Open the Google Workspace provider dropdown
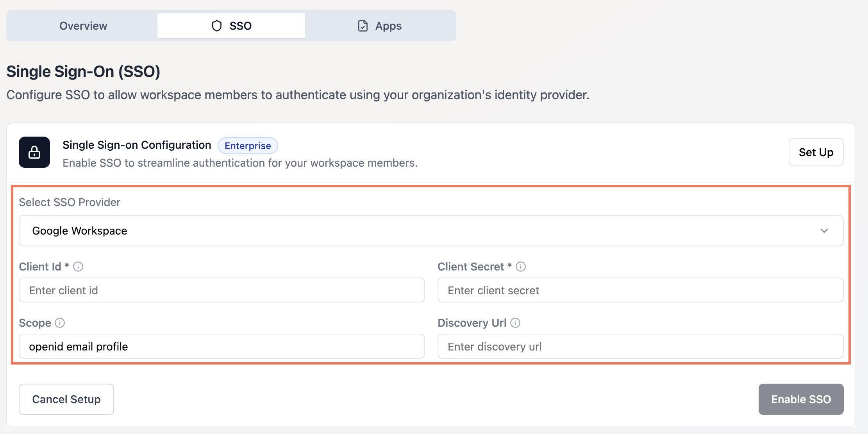The height and width of the screenshot is (434, 868). coord(430,231)
